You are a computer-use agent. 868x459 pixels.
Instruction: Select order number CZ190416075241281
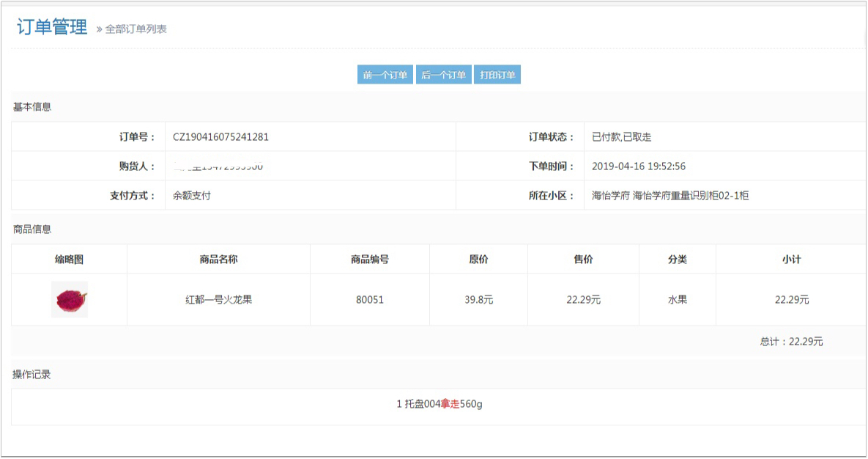220,137
